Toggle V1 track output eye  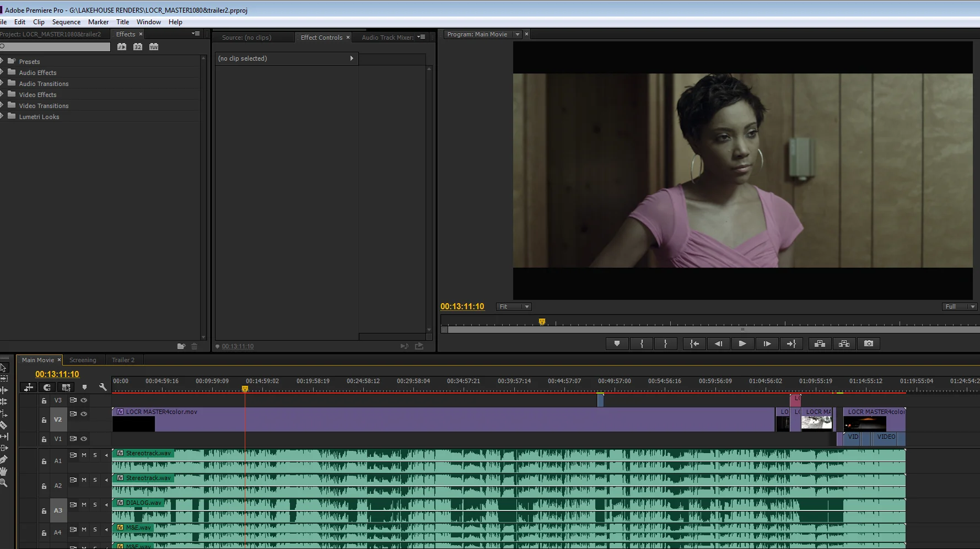[x=84, y=439]
